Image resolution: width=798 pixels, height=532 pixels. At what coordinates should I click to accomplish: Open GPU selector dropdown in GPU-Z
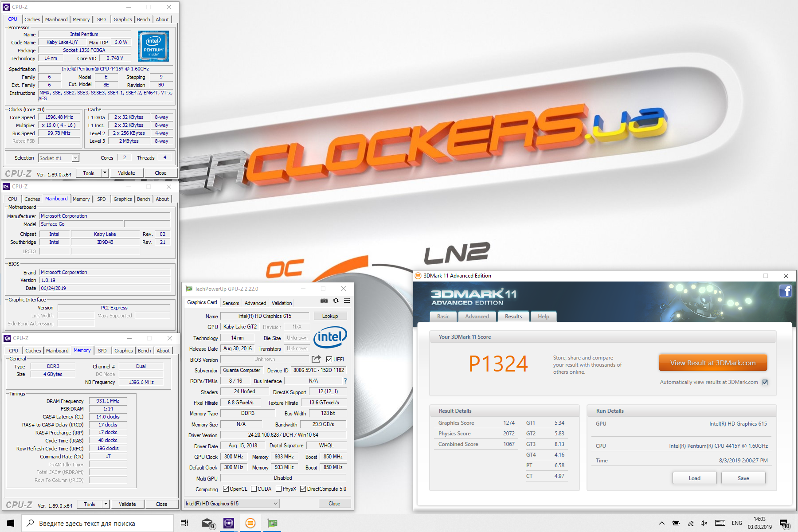232,504
